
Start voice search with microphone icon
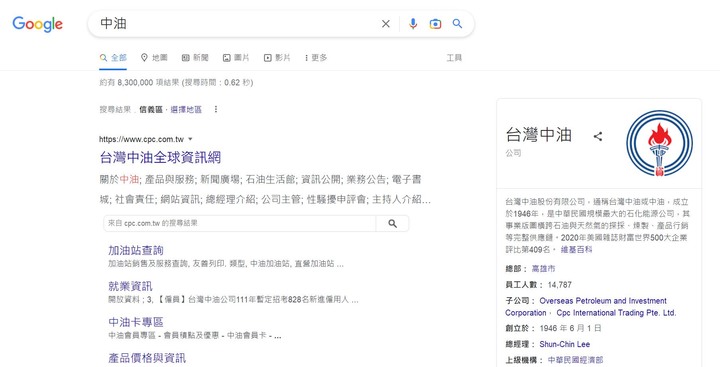coord(413,24)
